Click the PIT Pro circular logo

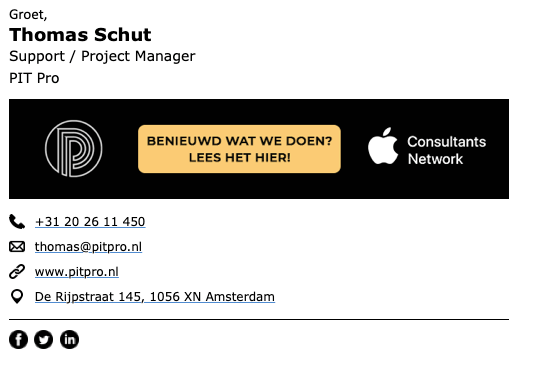74,148
